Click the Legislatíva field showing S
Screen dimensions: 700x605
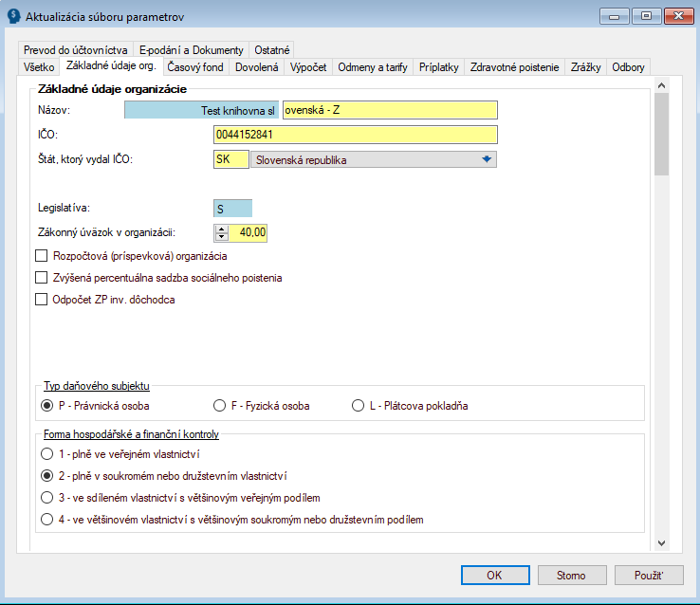click(232, 209)
